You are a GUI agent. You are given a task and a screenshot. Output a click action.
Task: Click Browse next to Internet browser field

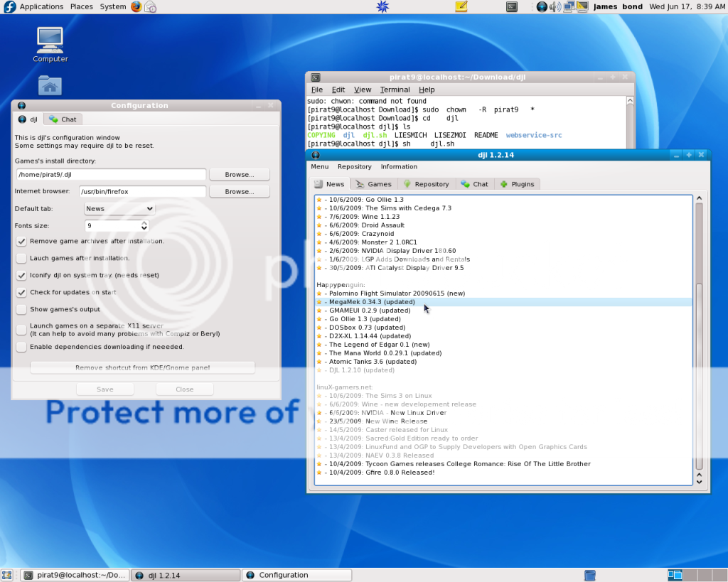240,192
